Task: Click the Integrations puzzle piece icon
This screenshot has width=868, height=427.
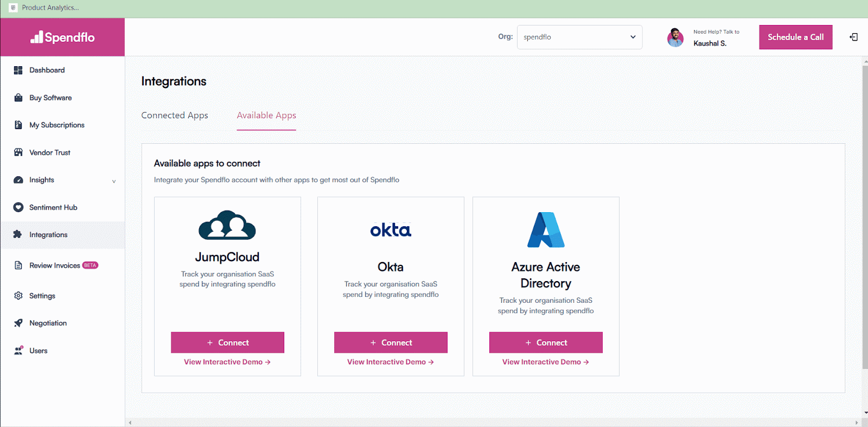Action: tap(18, 234)
